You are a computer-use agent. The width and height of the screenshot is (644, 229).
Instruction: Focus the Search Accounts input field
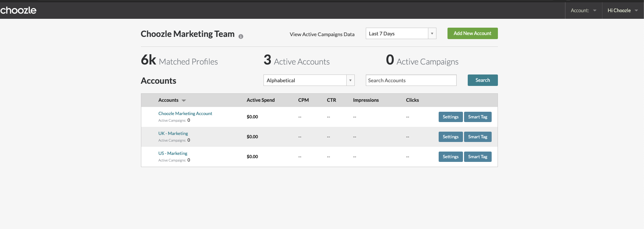(411, 80)
